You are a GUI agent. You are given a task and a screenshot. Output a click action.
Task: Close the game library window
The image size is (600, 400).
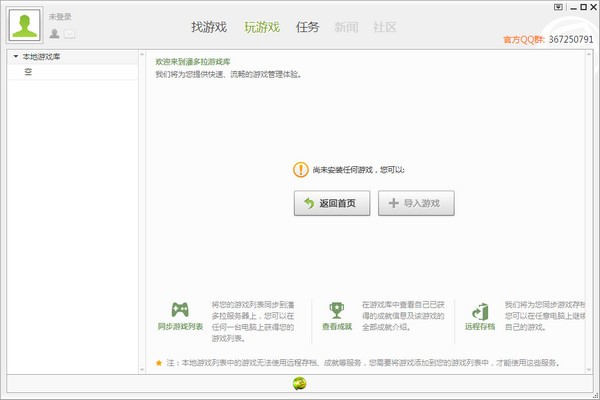(x=593, y=7)
